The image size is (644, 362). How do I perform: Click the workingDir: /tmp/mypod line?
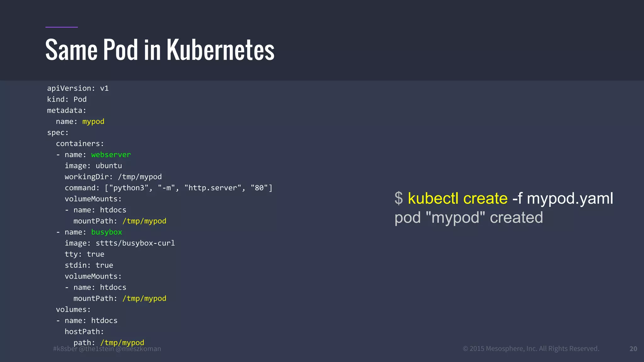[x=113, y=177]
